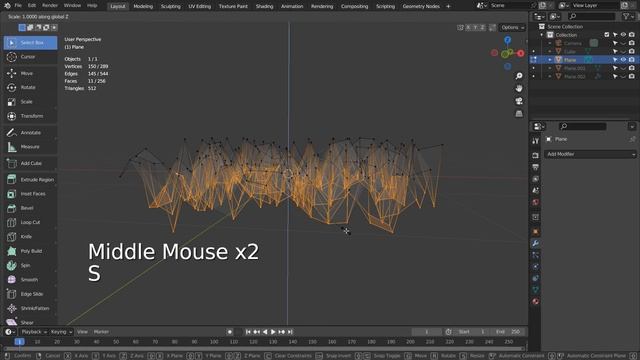Select Shrink/Fatten tool
This screenshot has height=360, width=640.
point(30,308)
